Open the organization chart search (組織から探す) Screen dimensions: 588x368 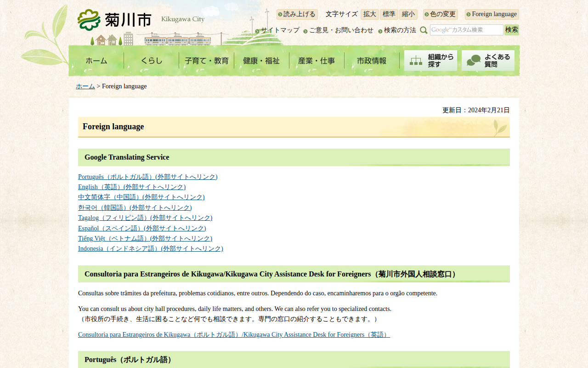(430, 61)
